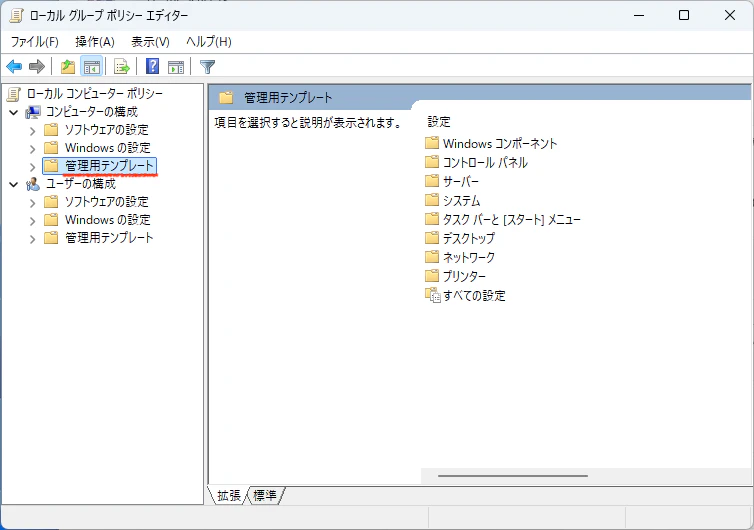Select コンピューターの構成 in the tree

click(92, 112)
